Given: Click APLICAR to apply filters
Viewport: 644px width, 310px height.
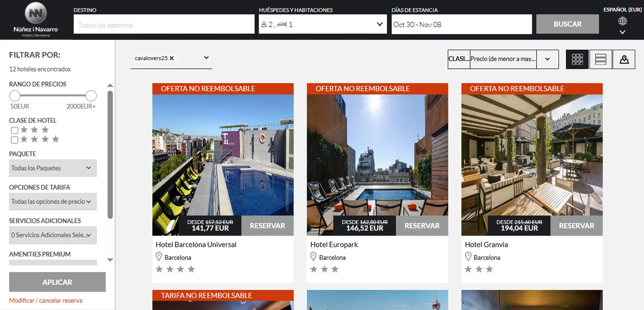Looking at the screenshot, I should coord(57,282).
